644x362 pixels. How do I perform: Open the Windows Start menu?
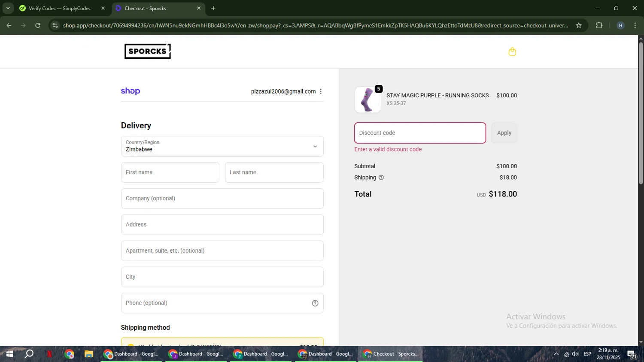[9, 354]
